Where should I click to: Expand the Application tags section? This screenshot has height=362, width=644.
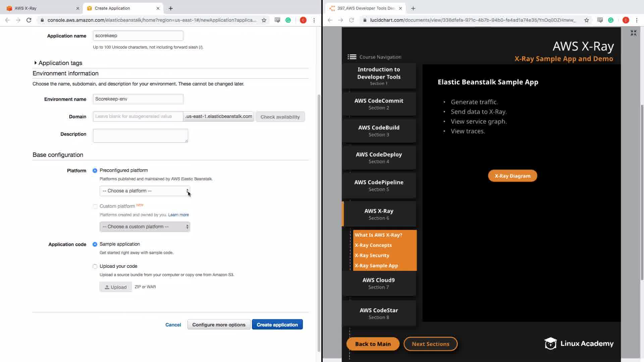(36, 63)
